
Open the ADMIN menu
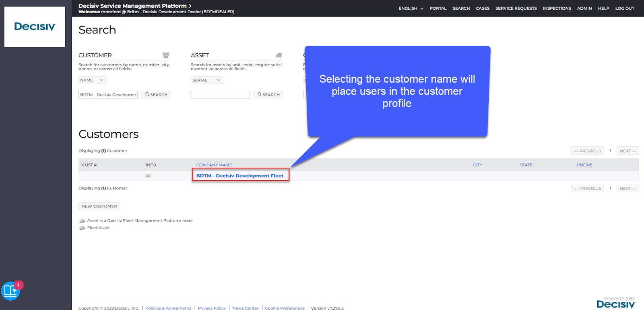(x=584, y=8)
